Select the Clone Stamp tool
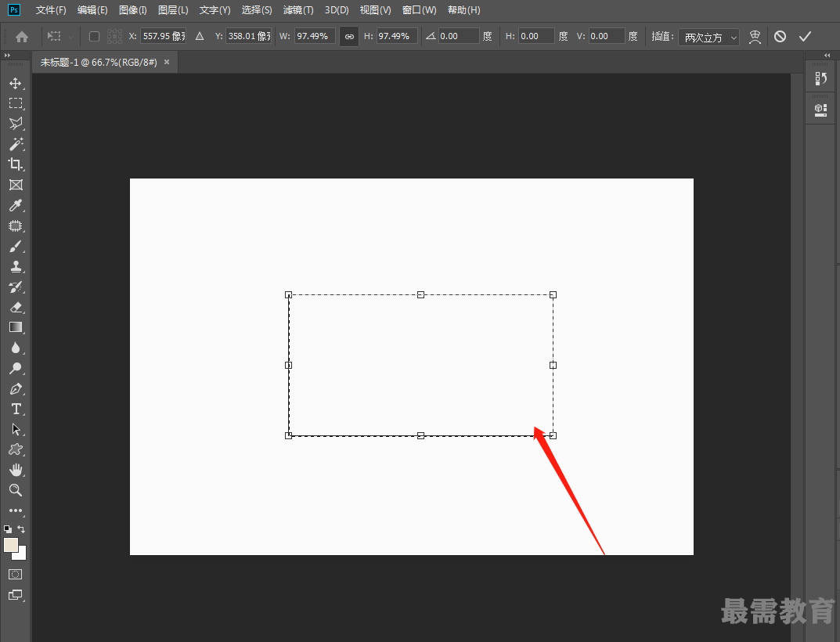This screenshot has height=642, width=840. click(x=16, y=266)
